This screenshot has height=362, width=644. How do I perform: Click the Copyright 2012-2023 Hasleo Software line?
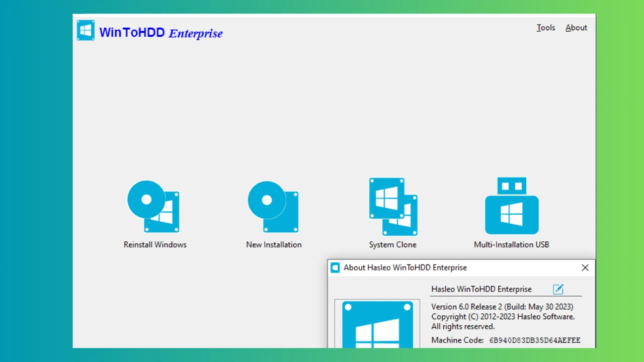[x=503, y=317]
